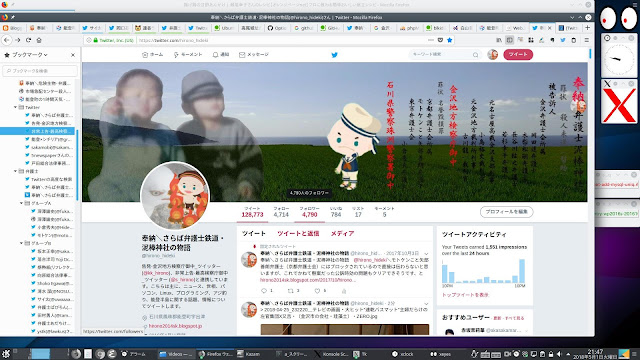Viewport: 640px width, 360px height.
Task: Open the following count 4,714
Action: tap(281, 212)
